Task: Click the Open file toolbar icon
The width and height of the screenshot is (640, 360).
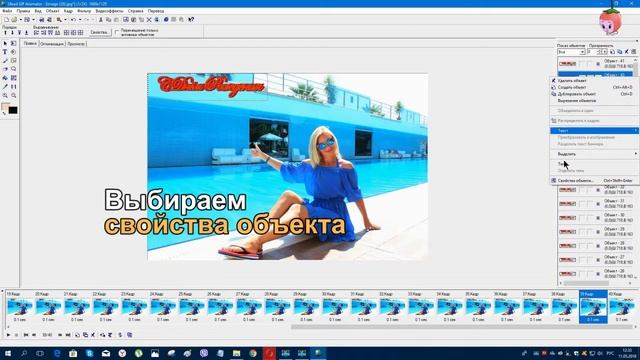Action: pos(14,20)
